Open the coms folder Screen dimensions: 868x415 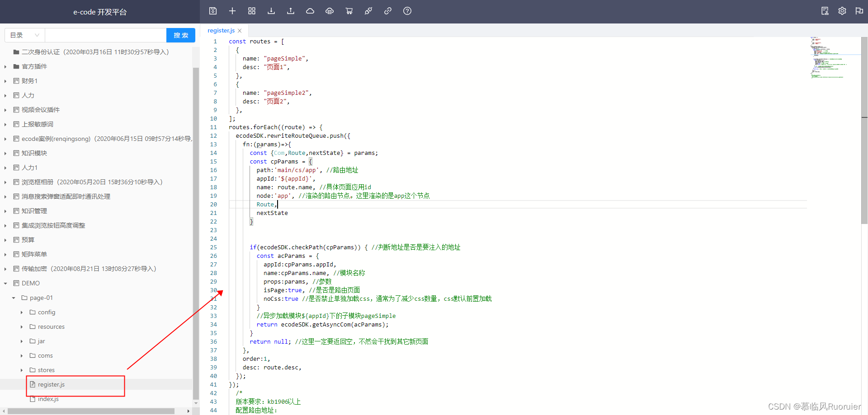(45, 355)
